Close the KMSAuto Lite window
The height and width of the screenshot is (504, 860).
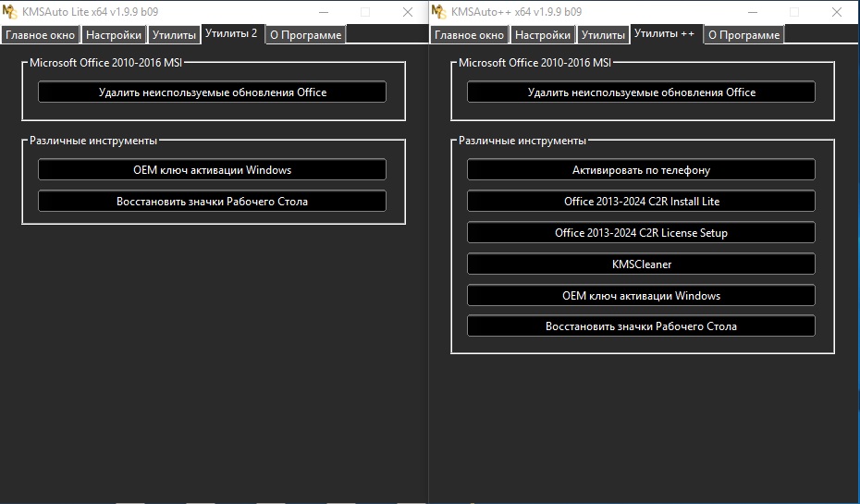coord(408,12)
